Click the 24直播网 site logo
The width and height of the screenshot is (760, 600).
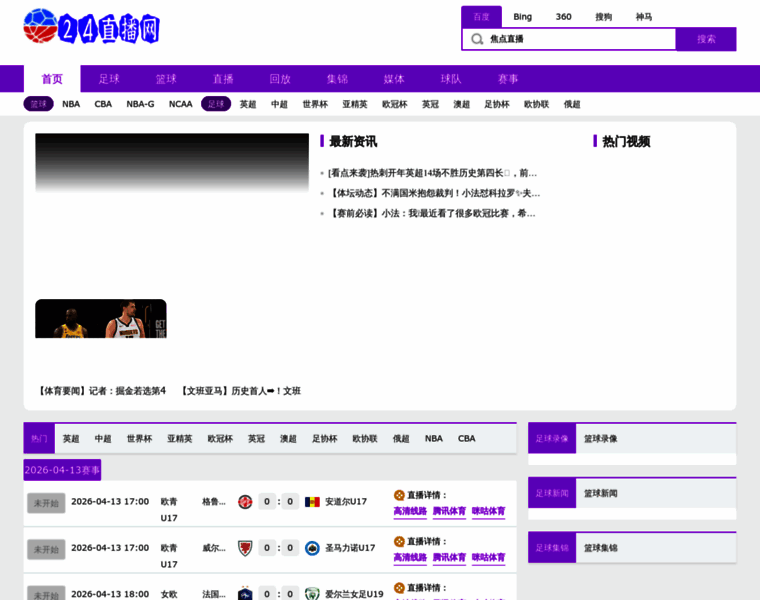pos(92,26)
